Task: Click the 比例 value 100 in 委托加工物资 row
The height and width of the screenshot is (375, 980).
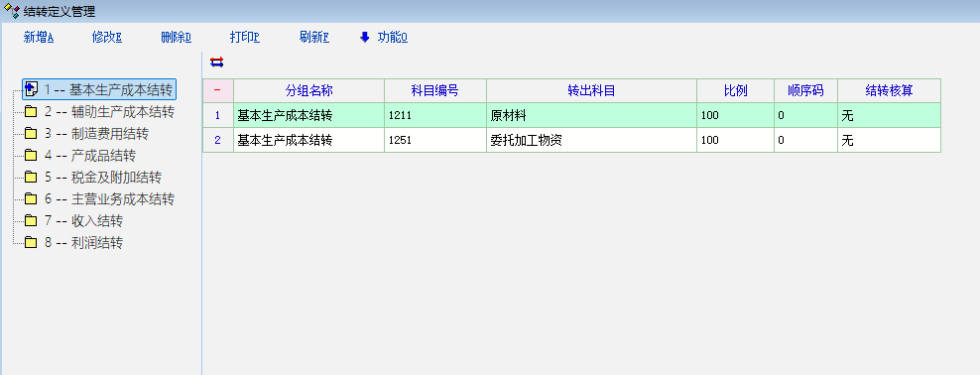Action: coord(735,140)
